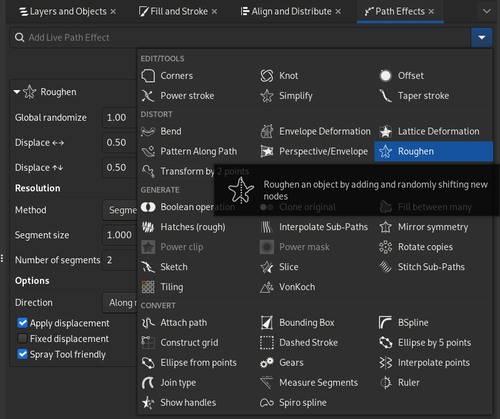Select the Gears effect icon
Viewport: 500px width, 419px height.
click(x=267, y=363)
